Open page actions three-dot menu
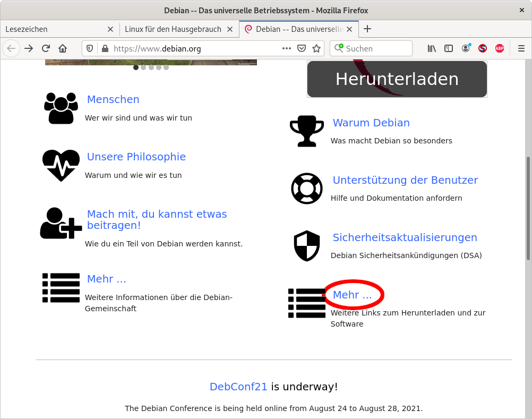The height and width of the screenshot is (419, 532). pos(287,48)
